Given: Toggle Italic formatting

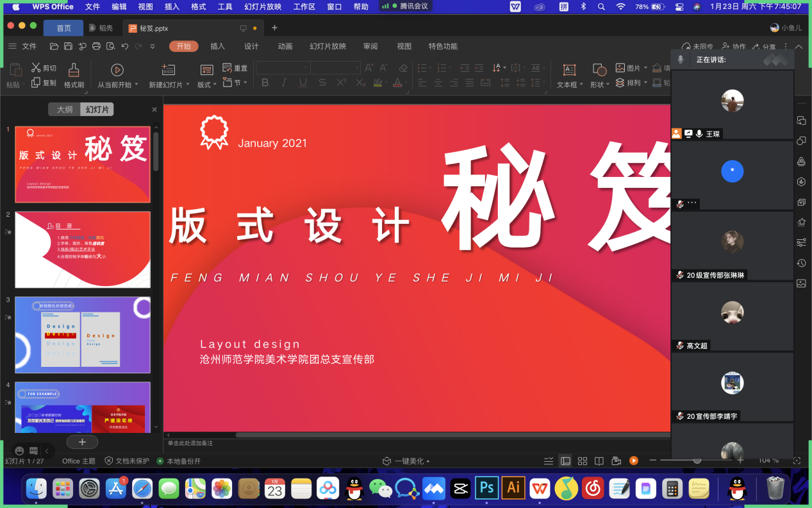Looking at the screenshot, I should (284, 83).
